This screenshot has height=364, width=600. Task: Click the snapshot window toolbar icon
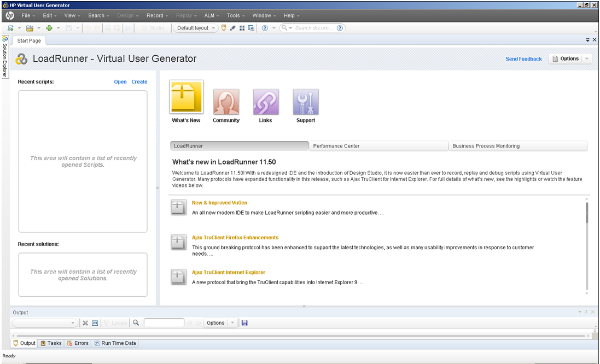pos(251,28)
